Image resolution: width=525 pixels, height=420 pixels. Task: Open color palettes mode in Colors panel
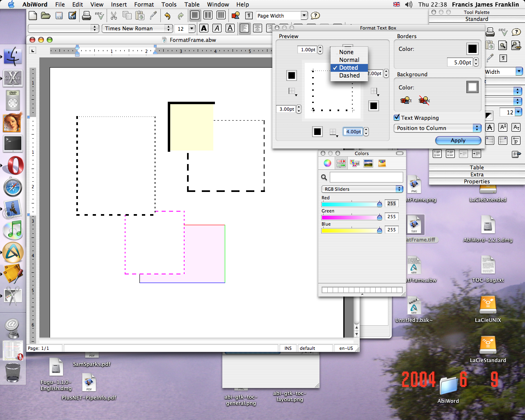pos(355,163)
